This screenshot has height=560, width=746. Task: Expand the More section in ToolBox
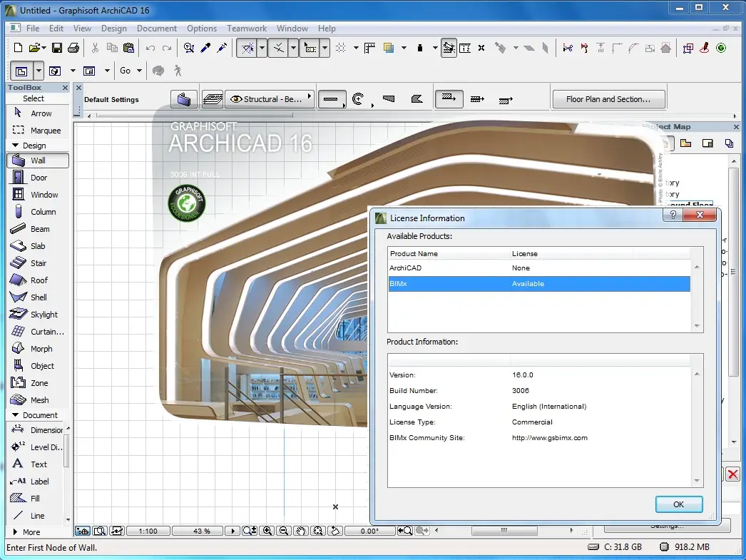pyautogui.click(x=15, y=532)
